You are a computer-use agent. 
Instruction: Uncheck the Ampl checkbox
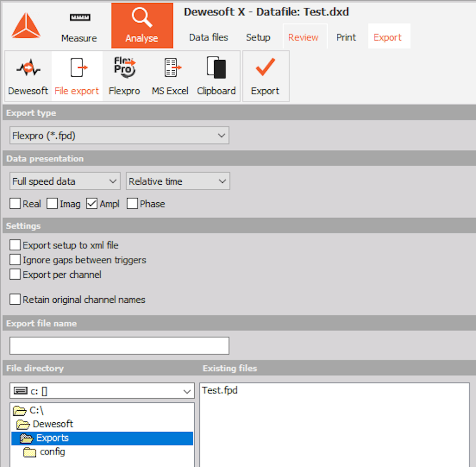(92, 204)
